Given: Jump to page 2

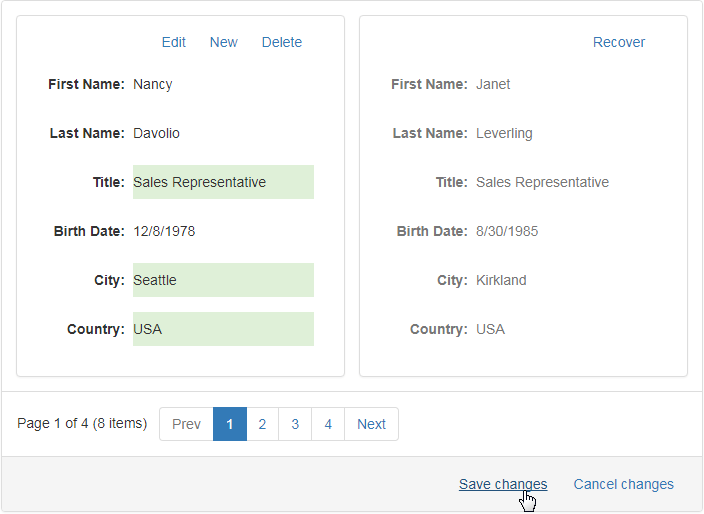Looking at the screenshot, I should tap(262, 424).
